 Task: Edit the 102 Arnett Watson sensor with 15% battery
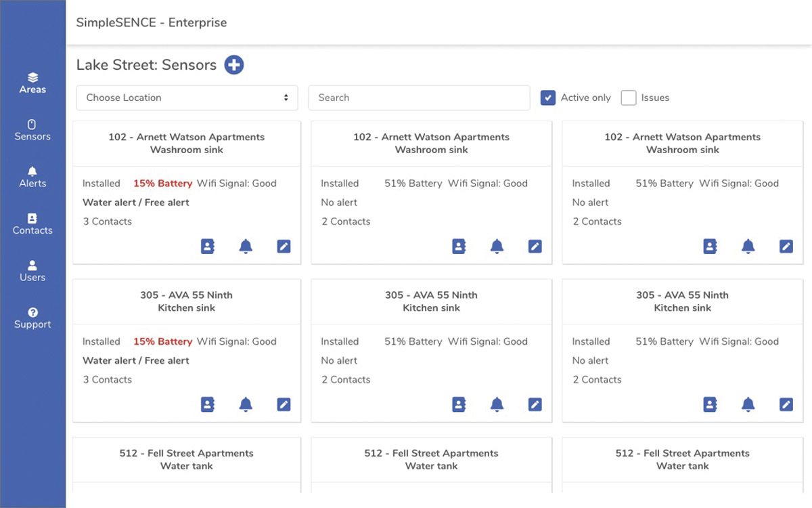(284, 247)
